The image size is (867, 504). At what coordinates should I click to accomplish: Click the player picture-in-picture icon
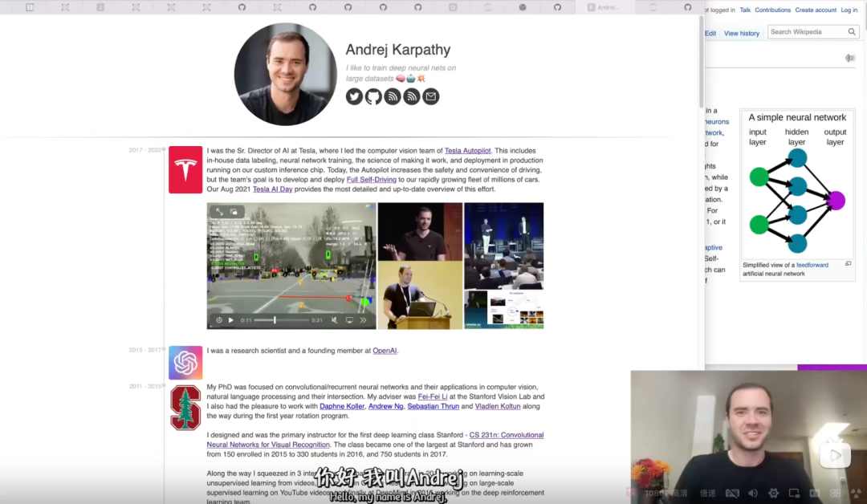click(794, 493)
